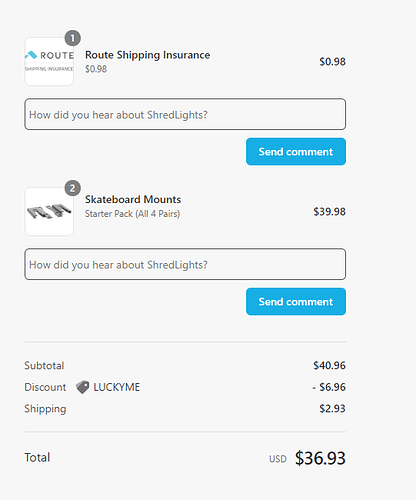The width and height of the screenshot is (416, 500).
Task: Click the discount tag icon beside LUCKYME
Action: tap(82, 387)
